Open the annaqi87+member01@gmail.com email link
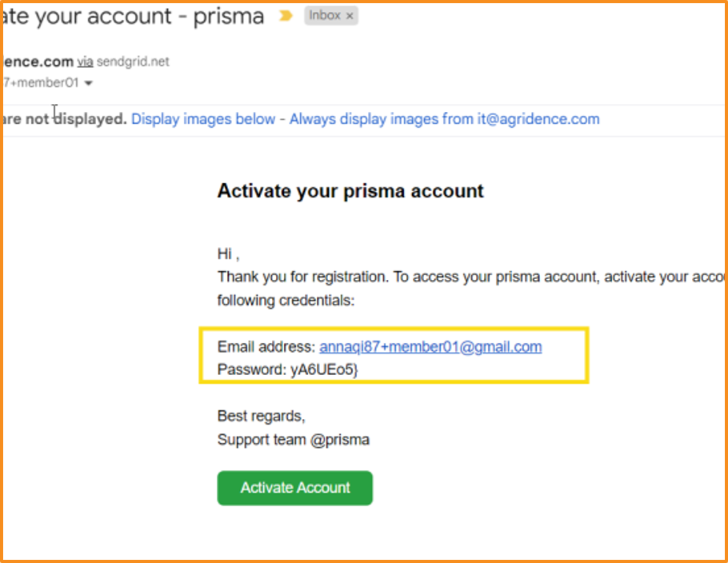Image resolution: width=728 pixels, height=563 pixels. [x=430, y=347]
